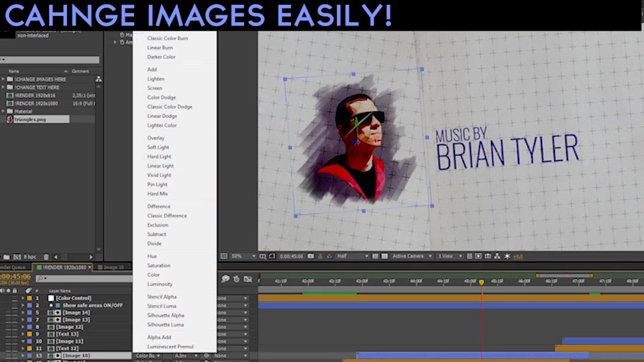
Task: Open the Color Bu blending mode dropdown
Action: 148,356
